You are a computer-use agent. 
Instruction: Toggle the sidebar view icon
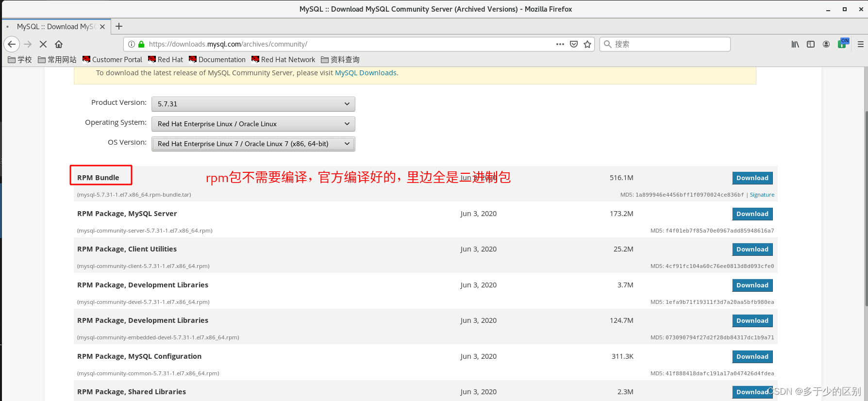[x=811, y=44]
